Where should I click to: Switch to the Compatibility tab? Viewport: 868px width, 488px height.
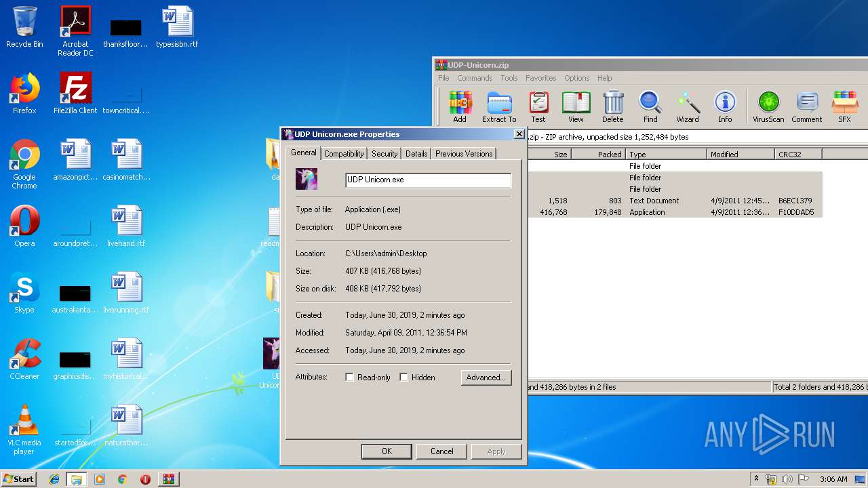coord(344,154)
